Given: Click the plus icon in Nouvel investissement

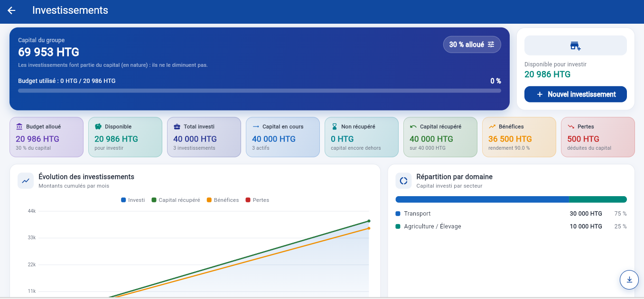Looking at the screenshot, I should coord(540,94).
